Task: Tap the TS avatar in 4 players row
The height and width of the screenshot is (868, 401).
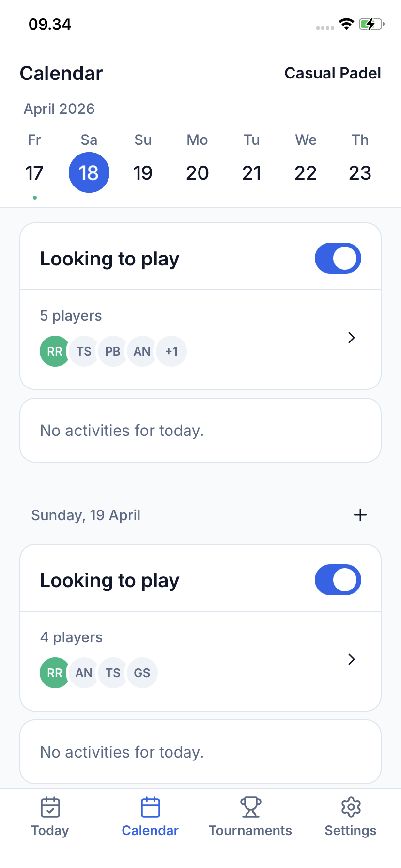Action: (x=113, y=673)
